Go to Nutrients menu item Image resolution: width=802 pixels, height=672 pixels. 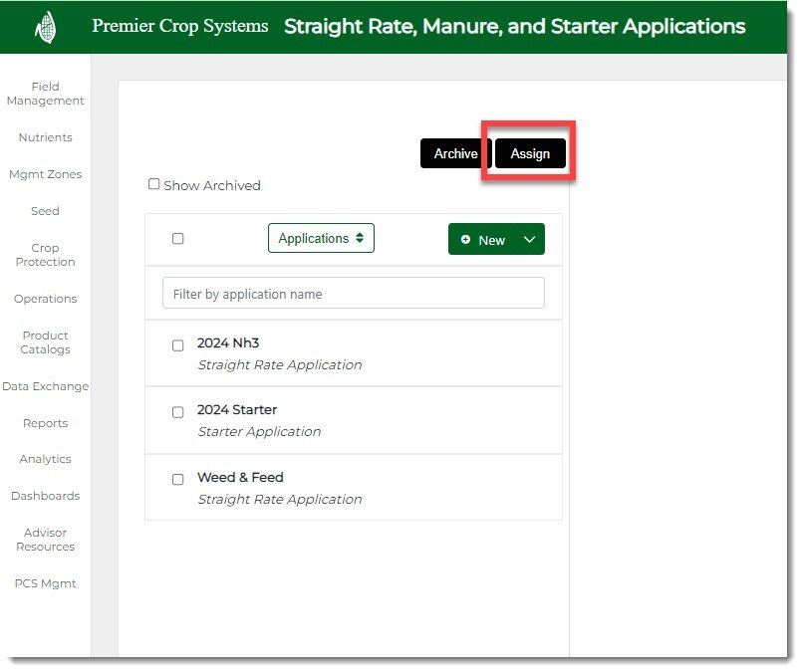(45, 137)
